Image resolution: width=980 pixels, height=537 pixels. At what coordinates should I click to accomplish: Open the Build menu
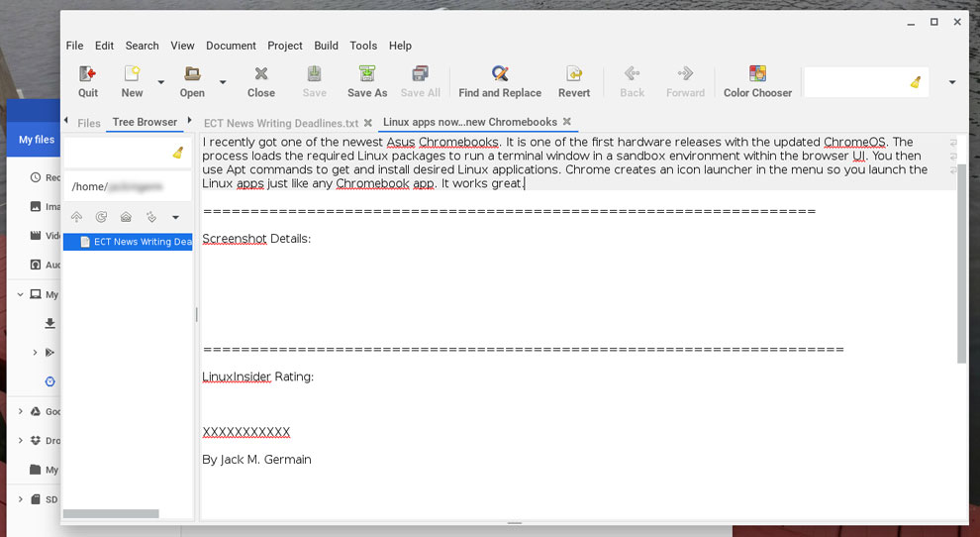tap(326, 46)
